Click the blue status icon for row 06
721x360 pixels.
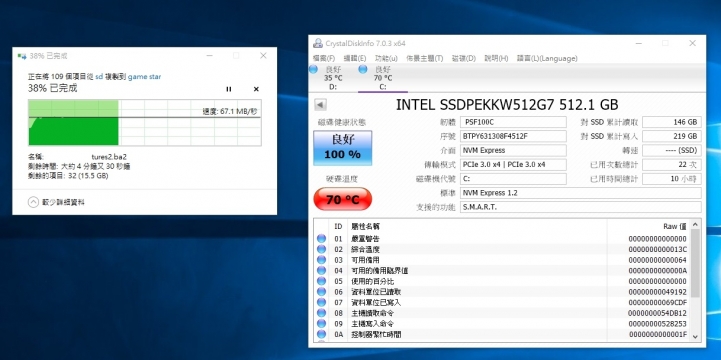(321, 291)
